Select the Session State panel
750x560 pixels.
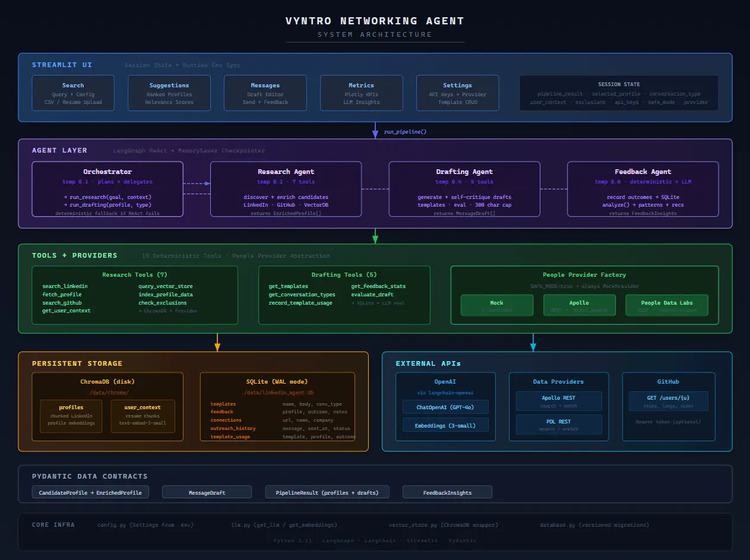[x=619, y=93]
